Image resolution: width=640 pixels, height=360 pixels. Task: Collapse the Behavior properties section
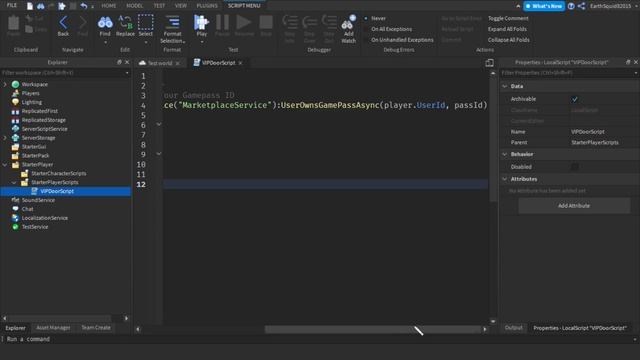coord(505,154)
